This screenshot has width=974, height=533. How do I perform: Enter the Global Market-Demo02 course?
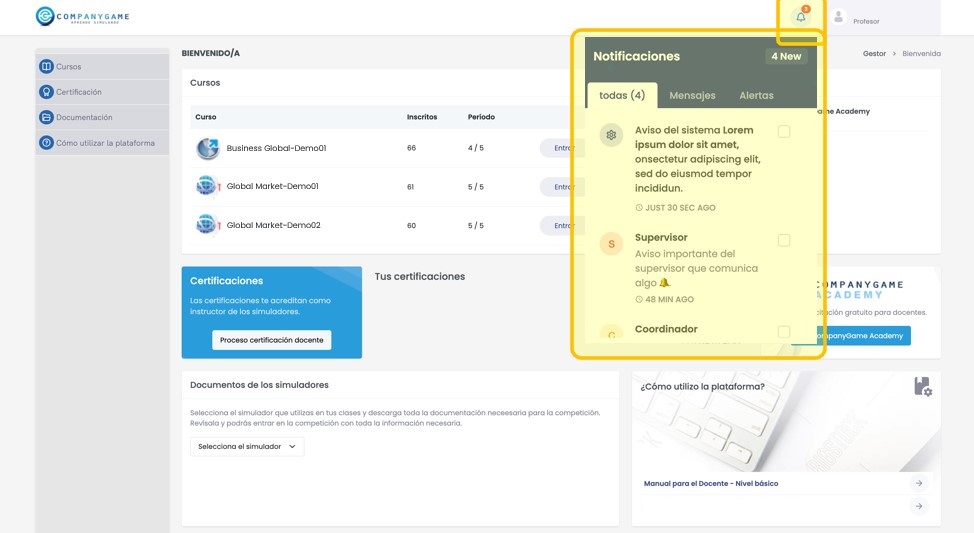[562, 226]
